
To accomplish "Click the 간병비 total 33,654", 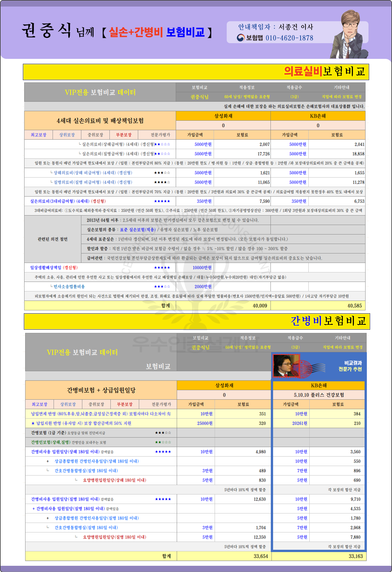I will coord(261,556).
